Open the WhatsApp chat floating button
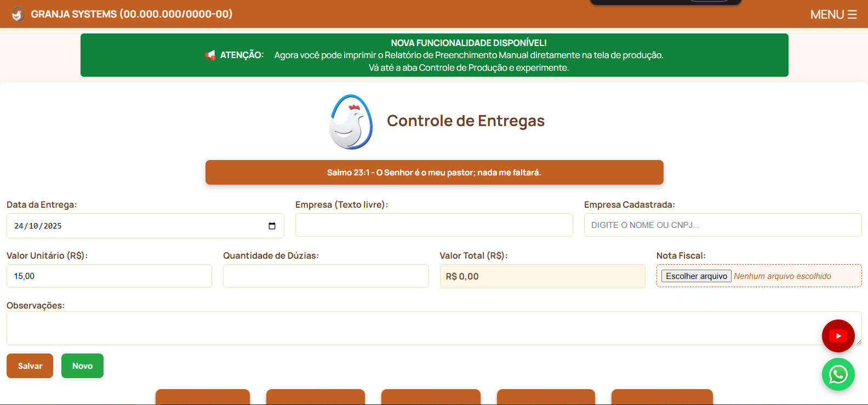This screenshot has height=405, width=868. (838, 374)
